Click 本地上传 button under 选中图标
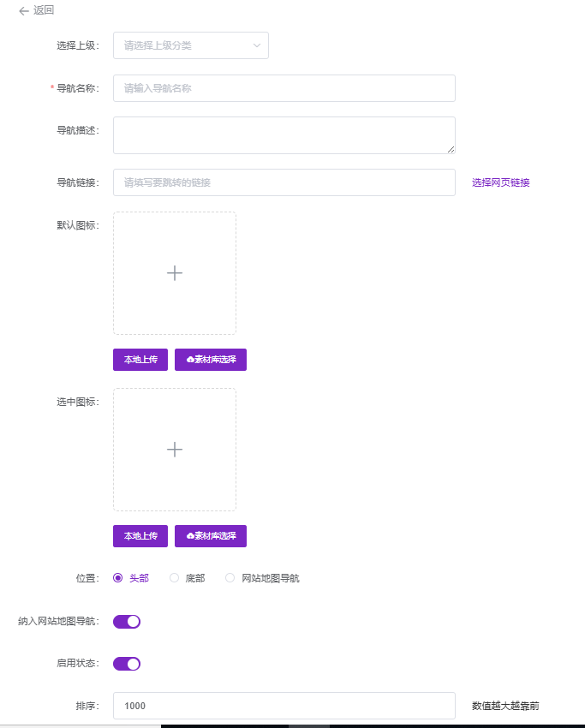585x728 pixels. [140, 536]
